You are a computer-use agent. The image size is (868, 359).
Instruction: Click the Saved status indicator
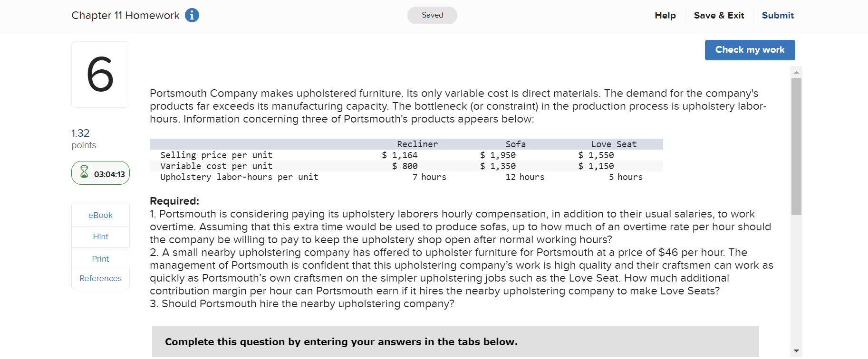tap(432, 15)
